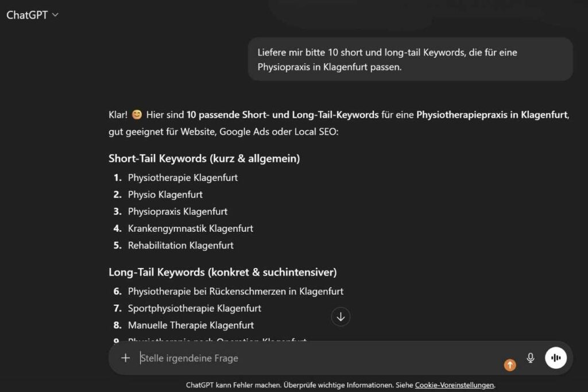Click the keyword Physiotherapie Klagenfurt
588x392 pixels.
(183, 177)
